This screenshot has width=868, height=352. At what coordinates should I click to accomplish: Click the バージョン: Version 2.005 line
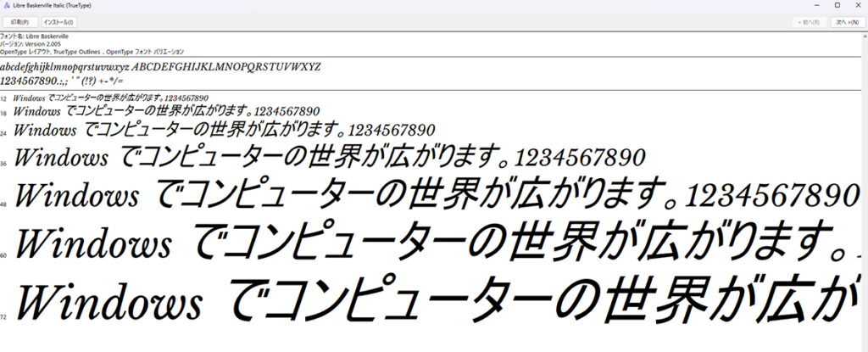(x=31, y=43)
